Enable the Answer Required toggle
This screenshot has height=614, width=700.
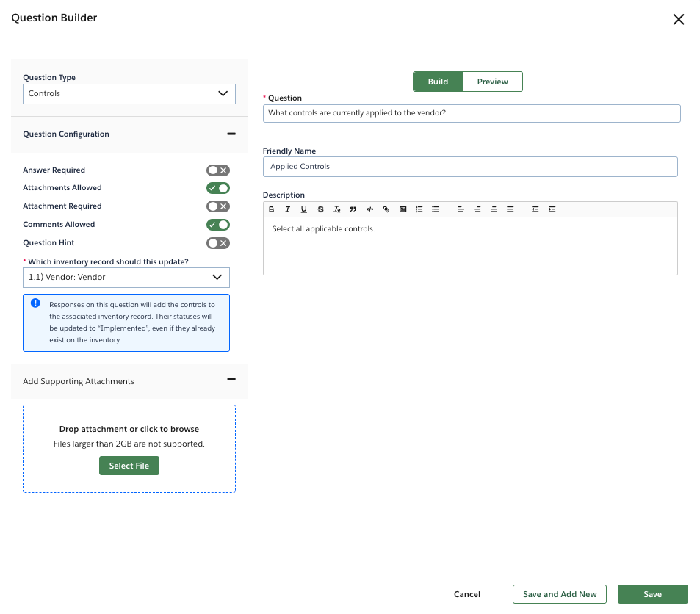217,170
